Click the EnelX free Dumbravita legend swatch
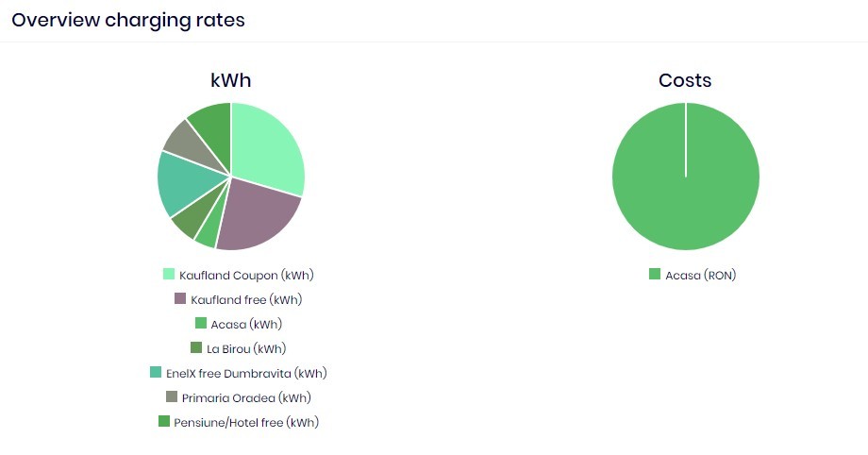The width and height of the screenshot is (868, 455). pyautogui.click(x=156, y=373)
